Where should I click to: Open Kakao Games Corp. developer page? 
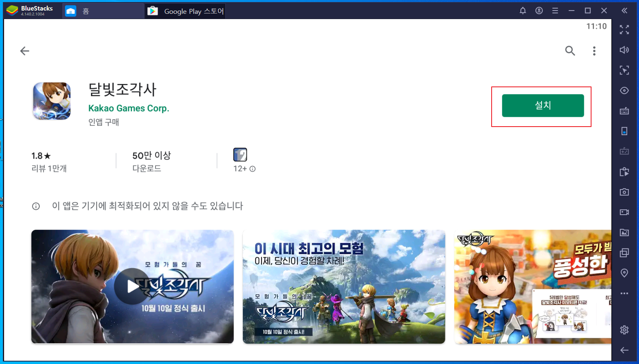pos(129,108)
